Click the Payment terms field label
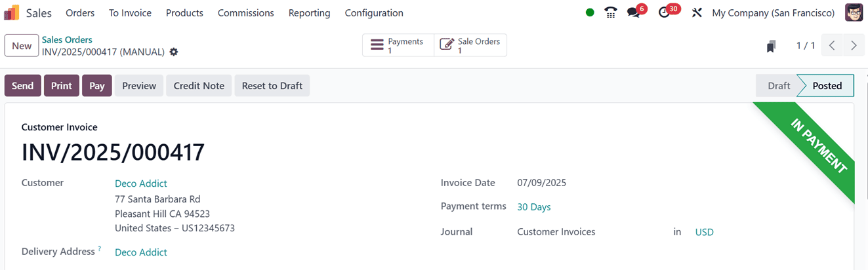This screenshot has height=270, width=868. pos(474,206)
